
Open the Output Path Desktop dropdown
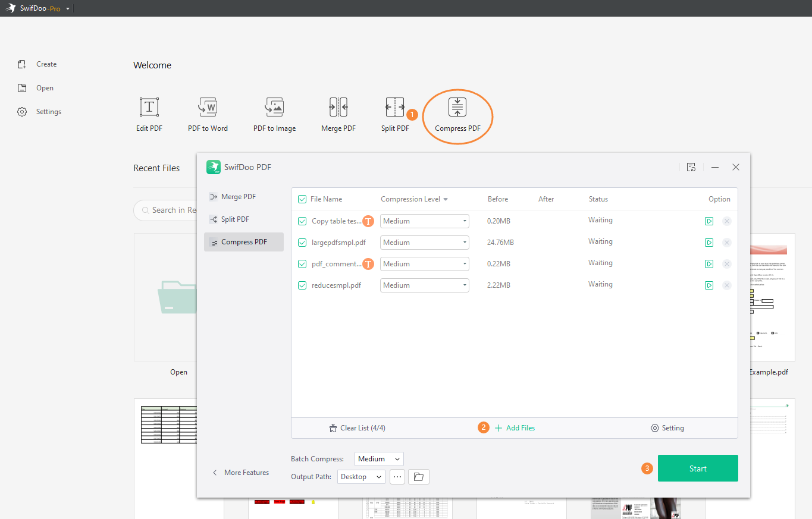coord(361,477)
